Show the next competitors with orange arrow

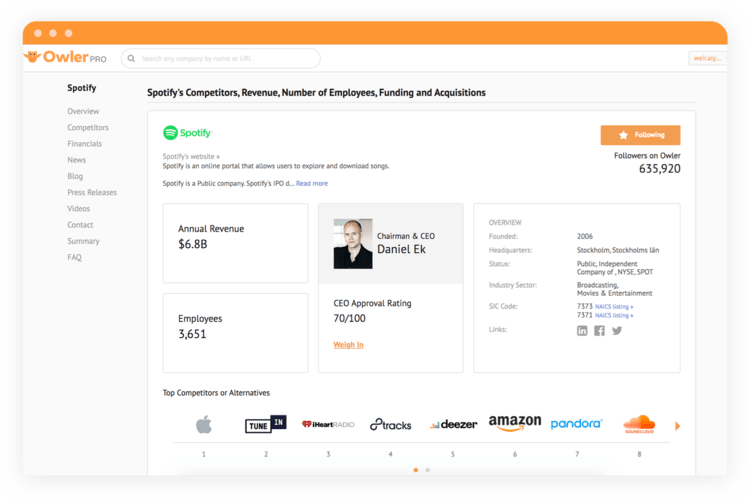(677, 426)
